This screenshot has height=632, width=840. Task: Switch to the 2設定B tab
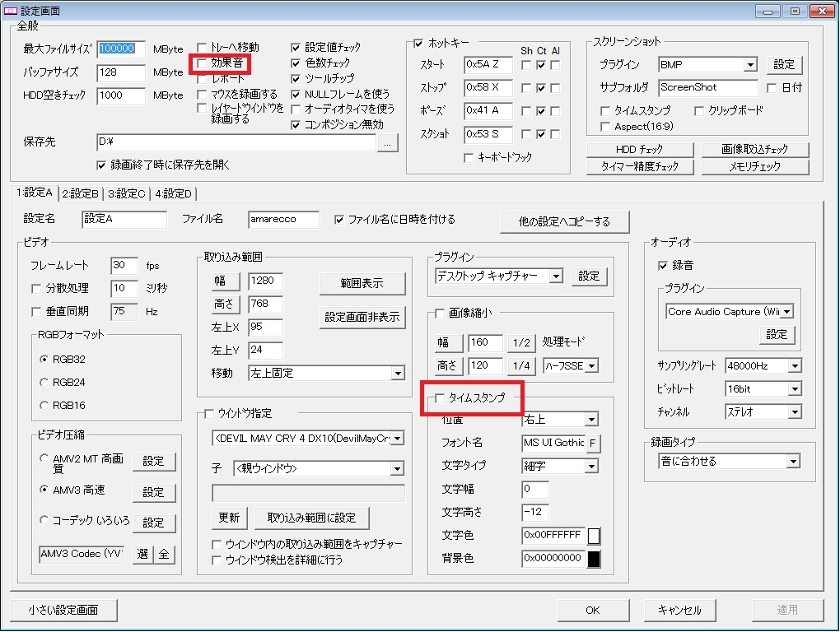(x=81, y=194)
